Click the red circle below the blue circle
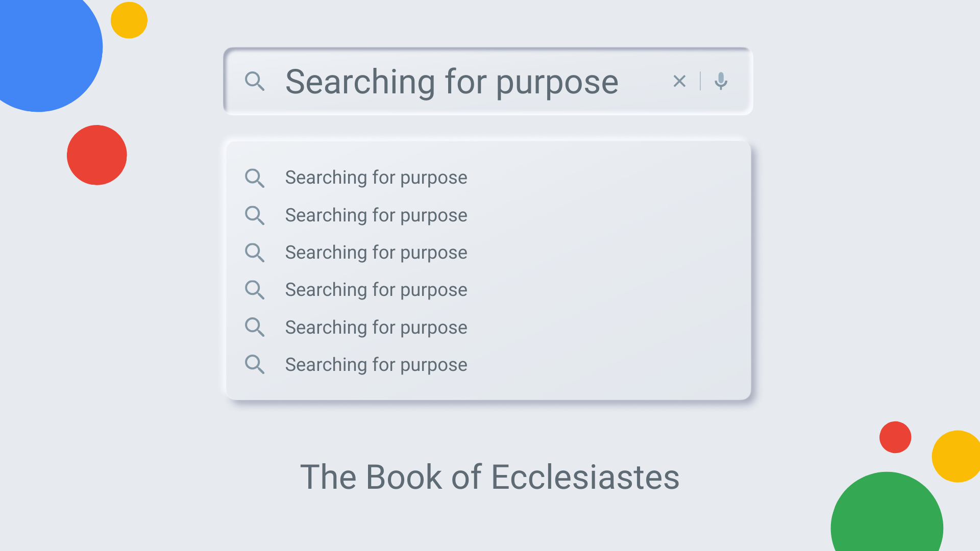Image resolution: width=980 pixels, height=551 pixels. coord(97,155)
